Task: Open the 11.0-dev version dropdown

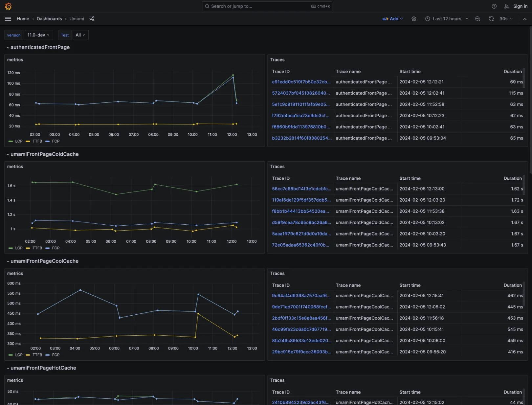Action: click(x=38, y=35)
